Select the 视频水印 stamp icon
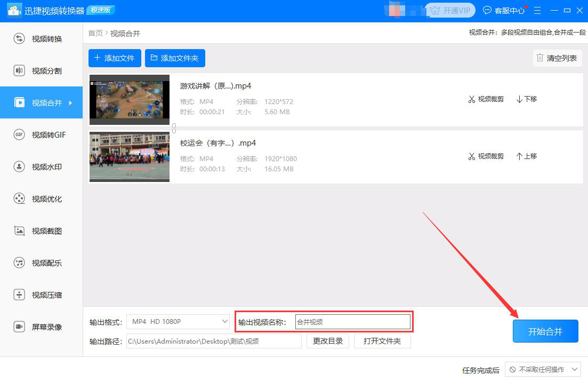 tap(19, 166)
